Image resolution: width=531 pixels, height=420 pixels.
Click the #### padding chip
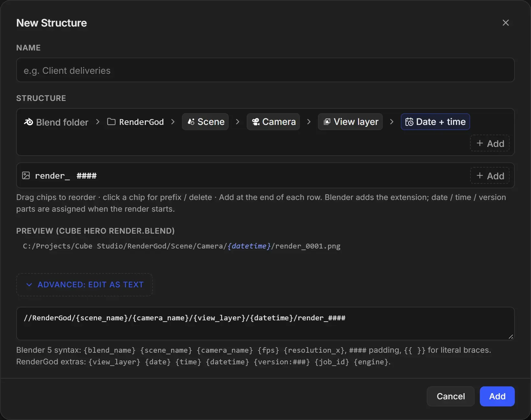(x=86, y=176)
